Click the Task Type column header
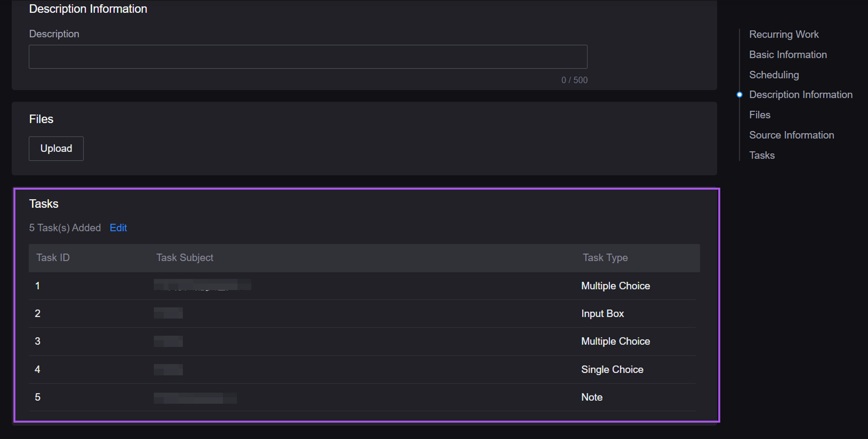The height and width of the screenshot is (439, 868). (x=605, y=257)
